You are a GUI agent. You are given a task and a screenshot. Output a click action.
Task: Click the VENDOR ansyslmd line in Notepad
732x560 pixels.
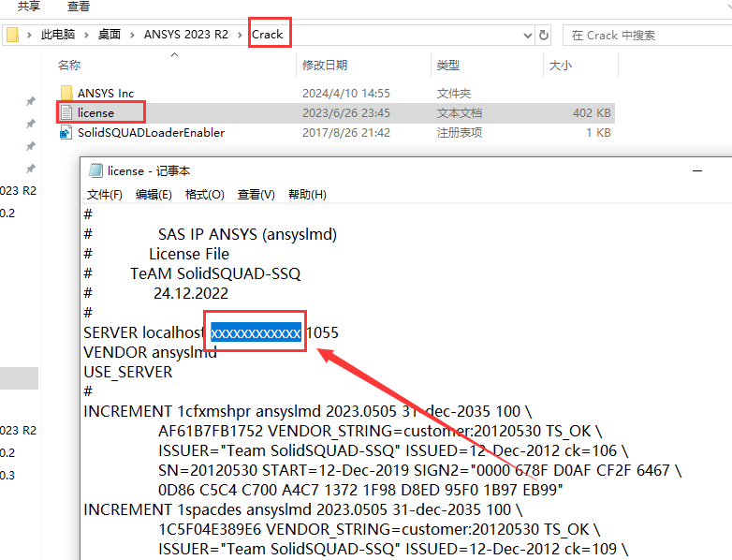151,352
